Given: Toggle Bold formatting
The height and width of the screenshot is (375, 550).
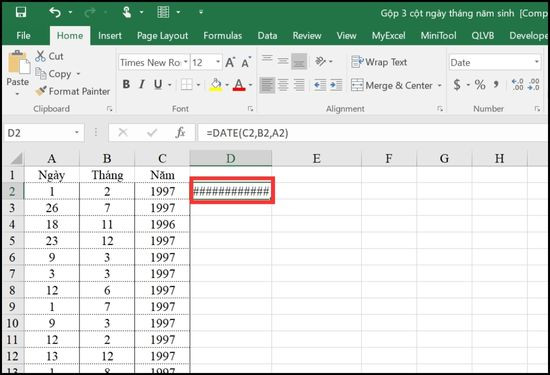Looking at the screenshot, I should [x=126, y=84].
